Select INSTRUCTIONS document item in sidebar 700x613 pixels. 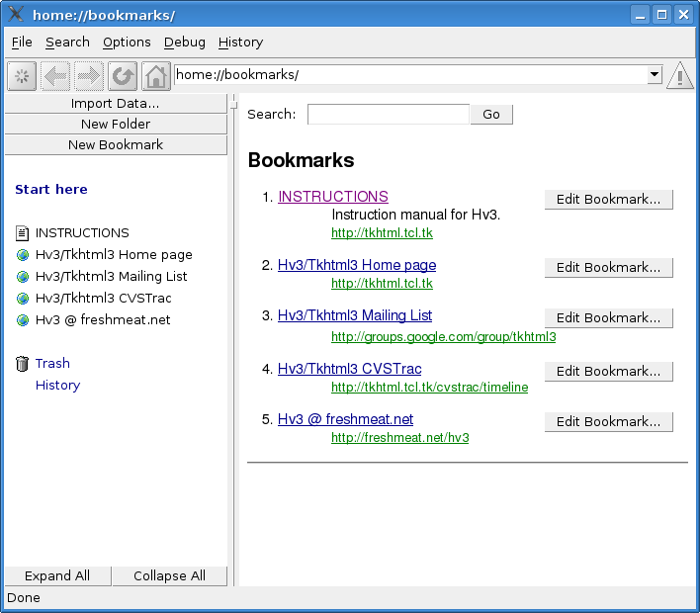81,233
